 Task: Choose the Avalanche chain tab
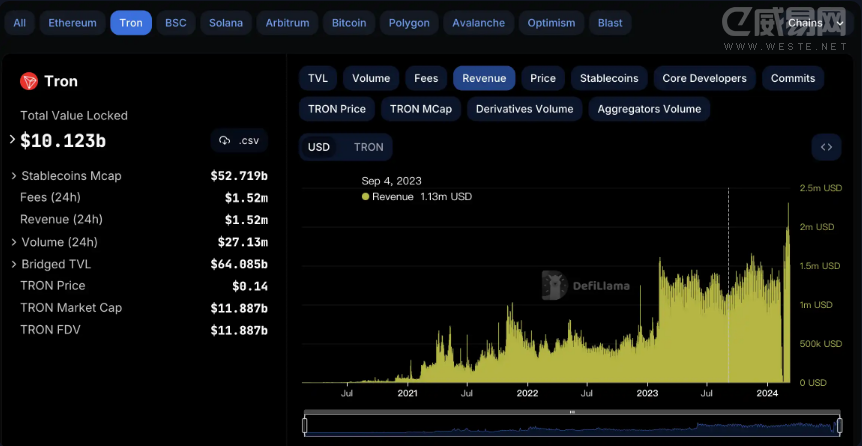pyautogui.click(x=478, y=23)
